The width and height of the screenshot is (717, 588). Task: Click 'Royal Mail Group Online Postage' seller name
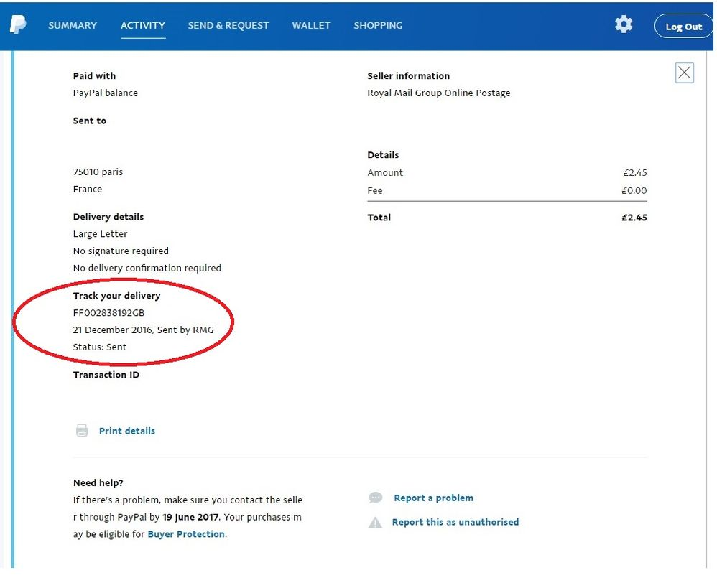[x=438, y=93]
